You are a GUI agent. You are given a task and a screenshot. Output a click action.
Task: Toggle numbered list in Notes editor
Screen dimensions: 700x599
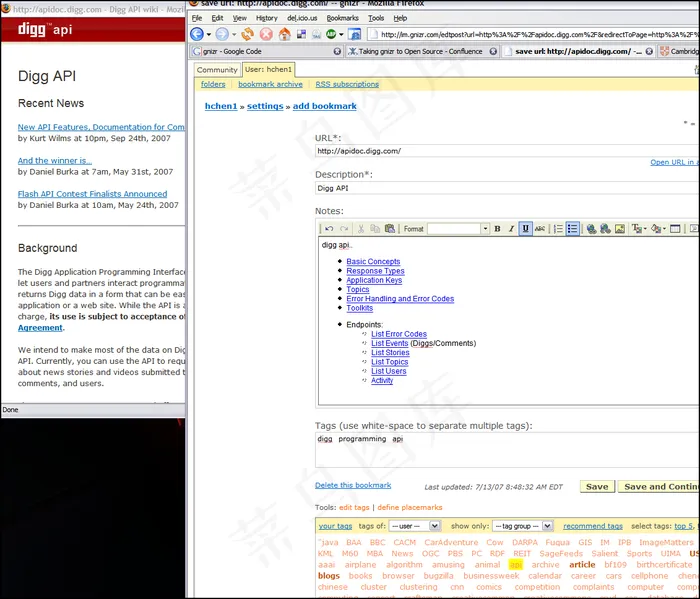point(558,229)
